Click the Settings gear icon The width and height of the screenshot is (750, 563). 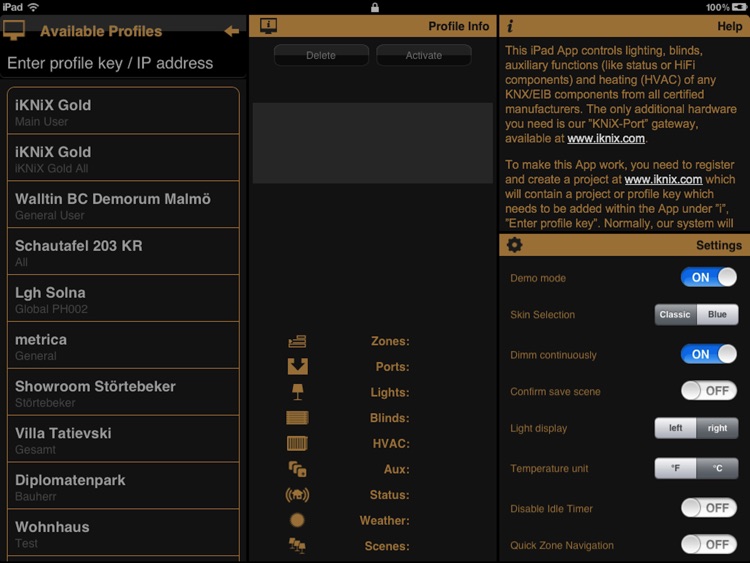pos(514,245)
